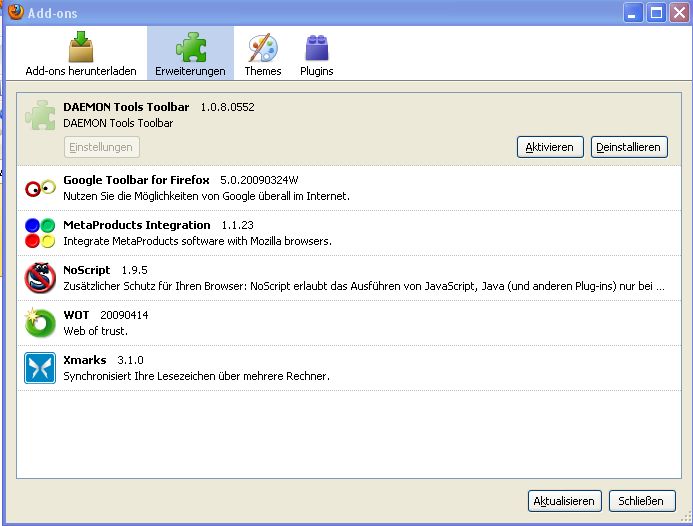This screenshot has height=526, width=693.
Task: Select the NoScript extension entry
Action: [x=349, y=278]
